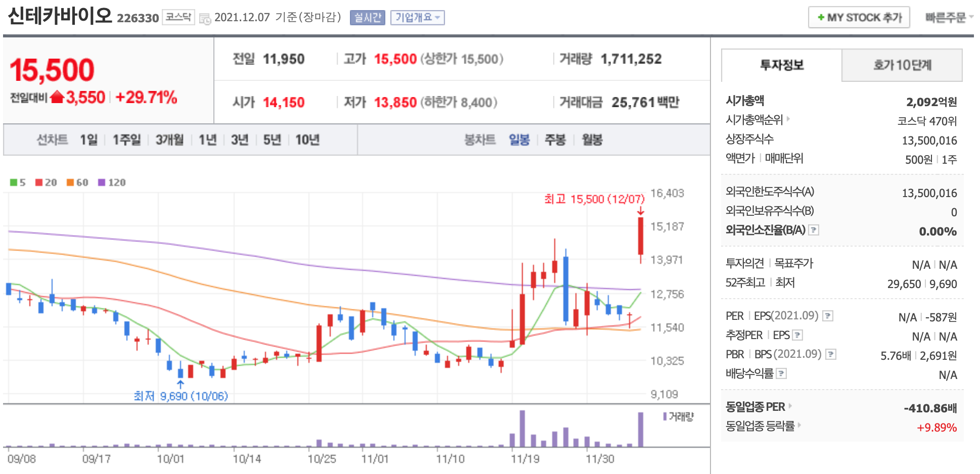The height and width of the screenshot is (474, 980).
Task: Click the 전일 value 11,950
Action: click(284, 59)
